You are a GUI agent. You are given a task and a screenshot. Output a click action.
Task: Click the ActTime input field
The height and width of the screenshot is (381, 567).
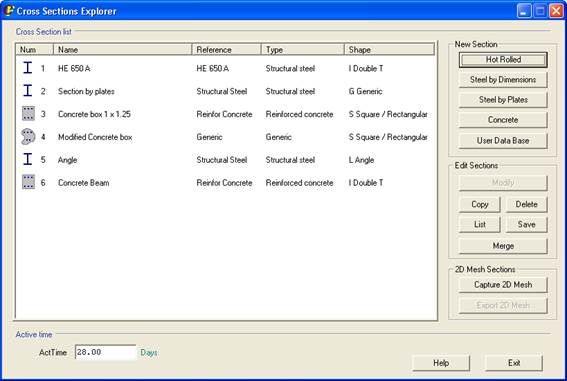tap(105, 352)
